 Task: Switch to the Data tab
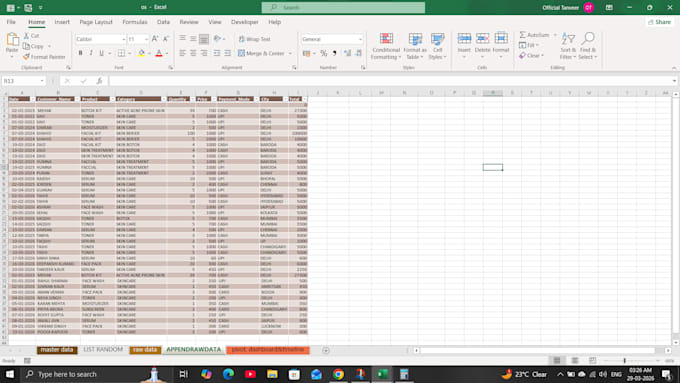[163, 22]
